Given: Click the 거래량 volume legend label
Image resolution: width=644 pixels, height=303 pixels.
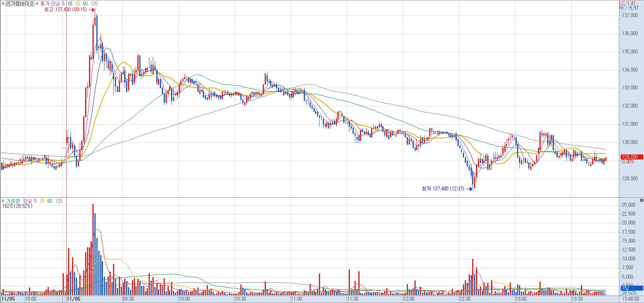Looking at the screenshot, I should pyautogui.click(x=14, y=201).
